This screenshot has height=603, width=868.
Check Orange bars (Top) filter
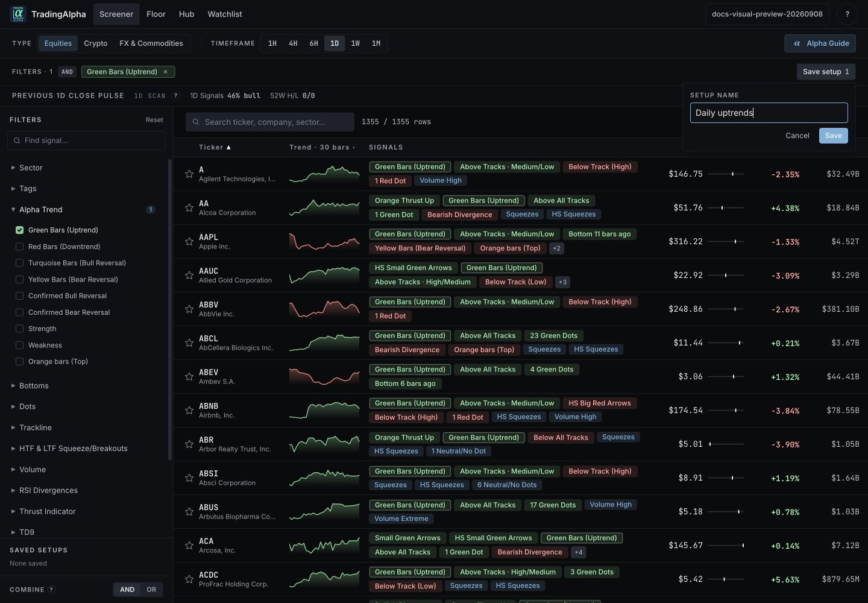tap(20, 362)
